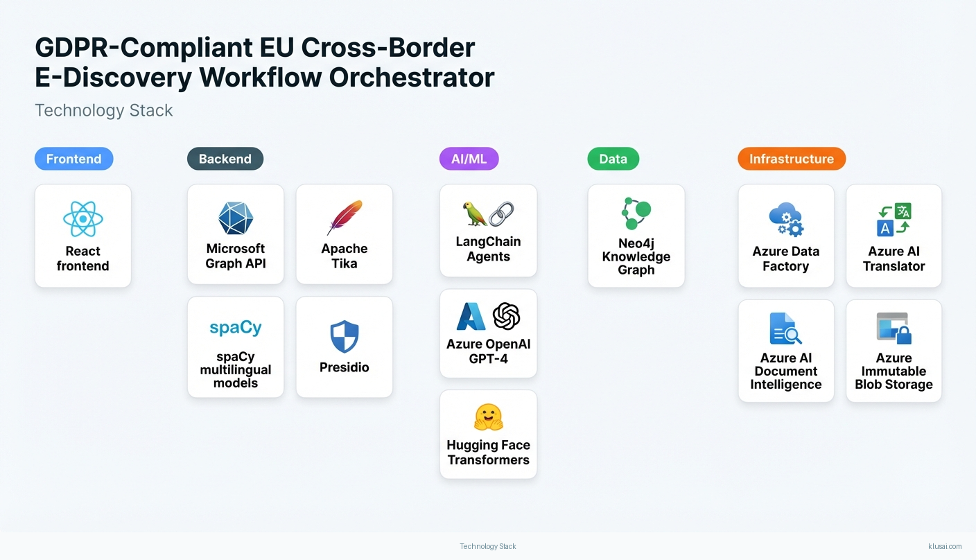Open the Azure AI Document Intelligence icon

tap(786, 329)
